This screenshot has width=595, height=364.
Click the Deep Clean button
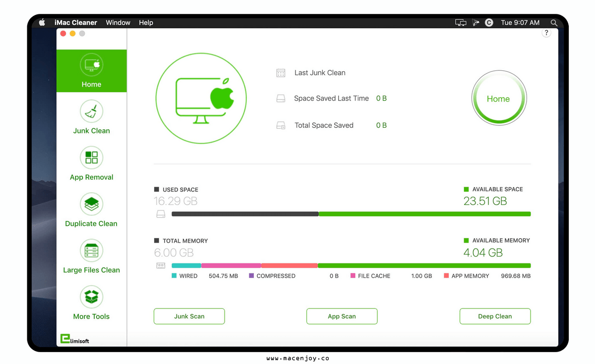tap(495, 316)
